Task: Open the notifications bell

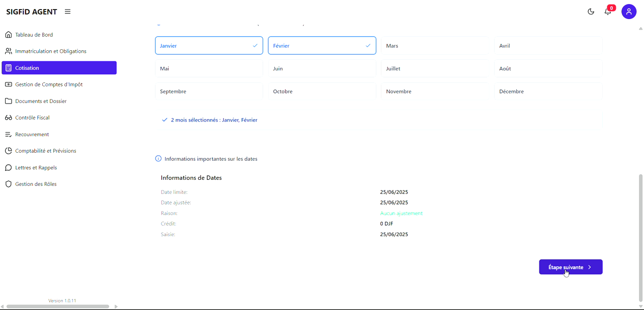Action: coord(608,12)
